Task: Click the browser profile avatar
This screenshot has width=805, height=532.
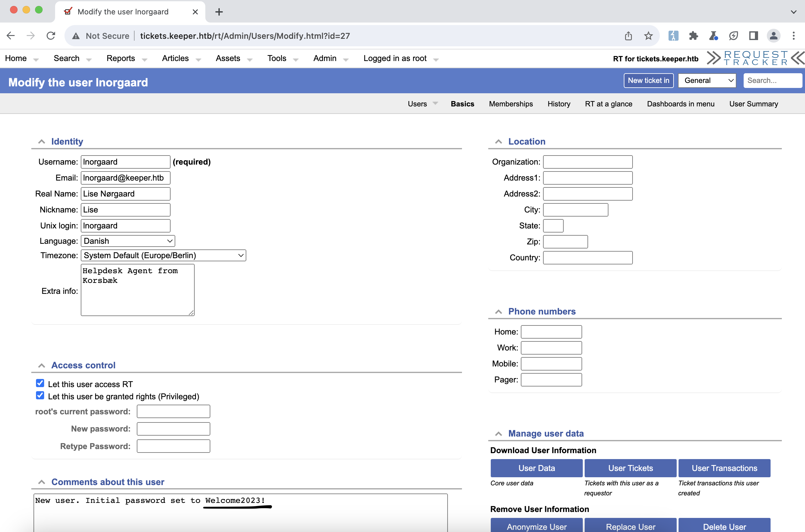Action: pos(773,36)
